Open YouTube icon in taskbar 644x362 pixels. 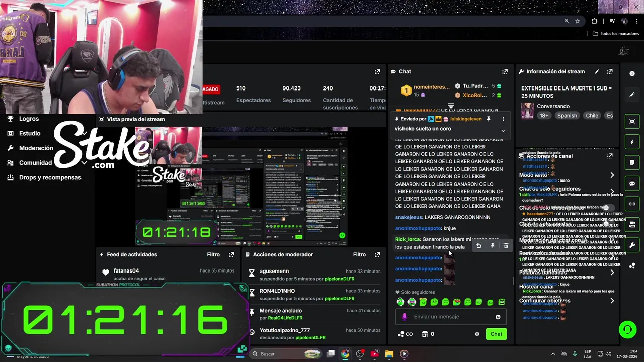374,354
